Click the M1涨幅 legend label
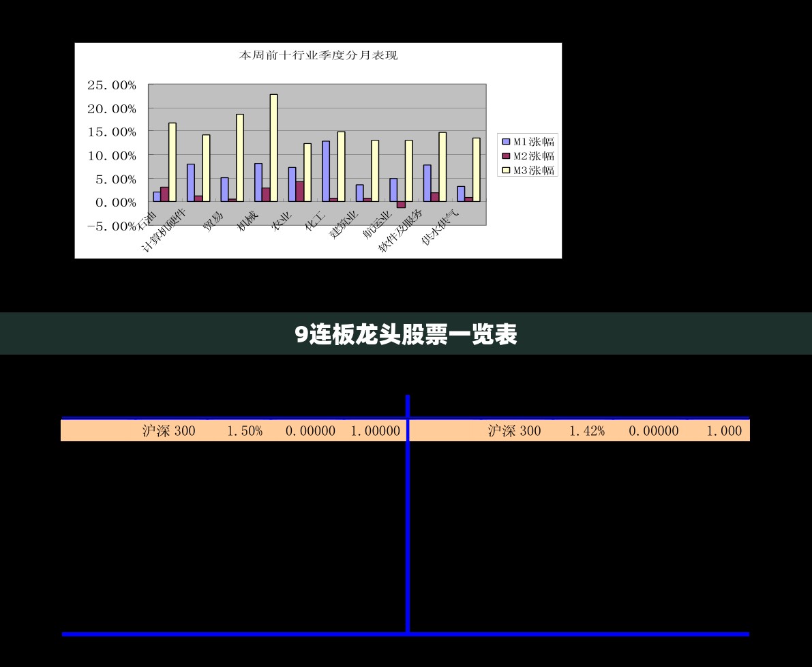The height and width of the screenshot is (667, 812). click(534, 141)
